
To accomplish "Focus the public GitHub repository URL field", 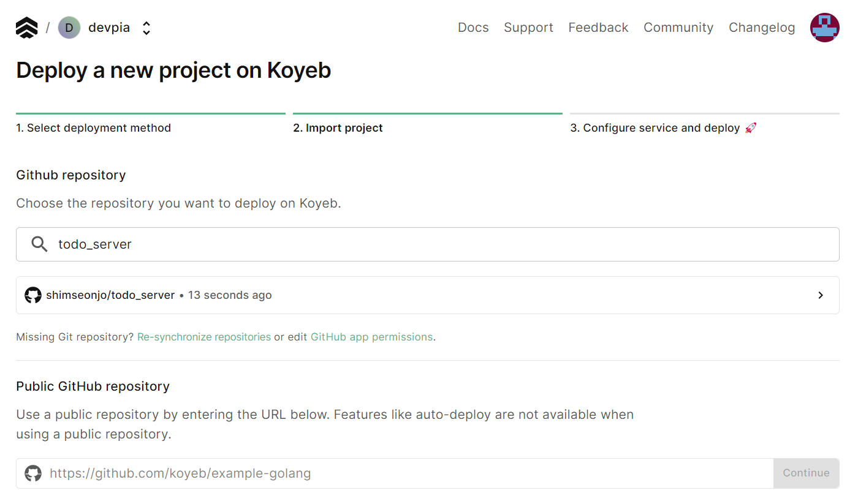I will [x=404, y=473].
